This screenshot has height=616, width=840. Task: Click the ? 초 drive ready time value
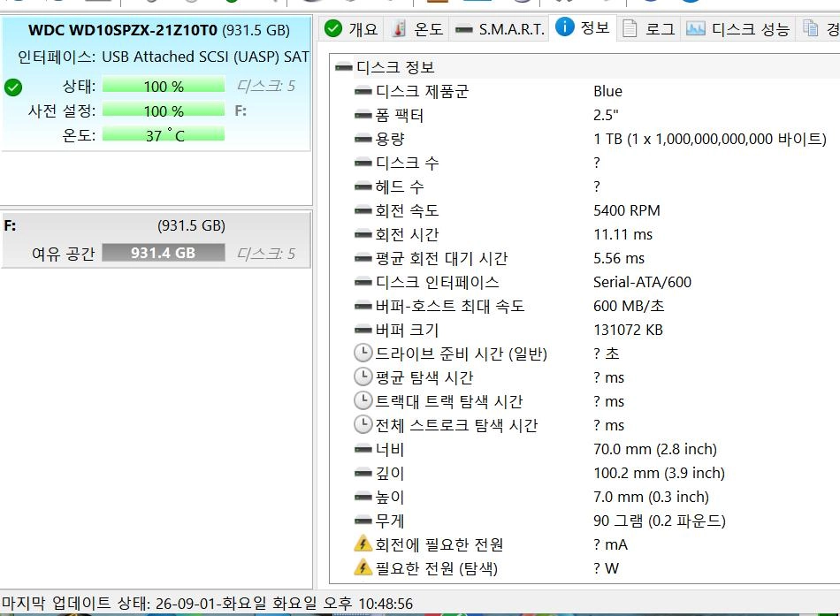point(606,354)
